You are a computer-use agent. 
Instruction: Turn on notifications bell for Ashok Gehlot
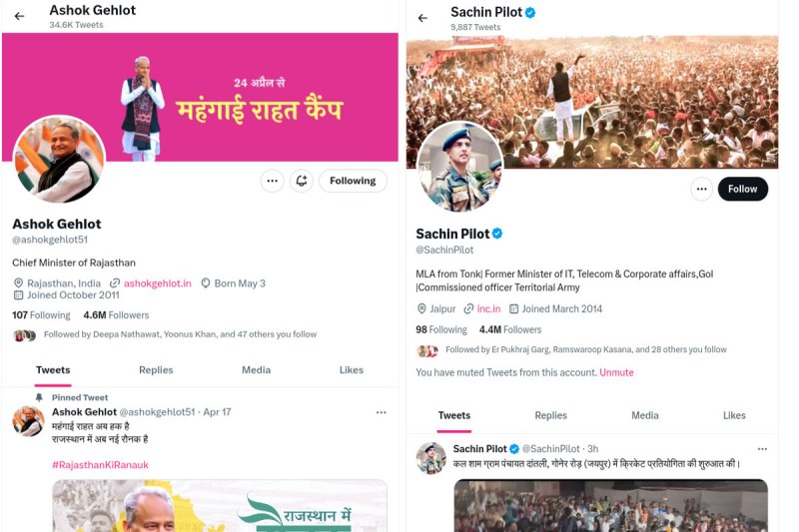pyautogui.click(x=302, y=181)
